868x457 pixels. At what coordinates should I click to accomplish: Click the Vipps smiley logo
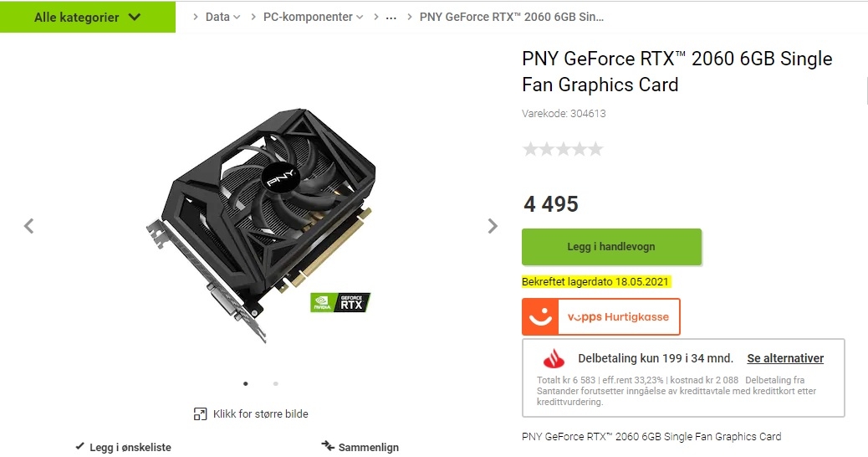(x=540, y=317)
